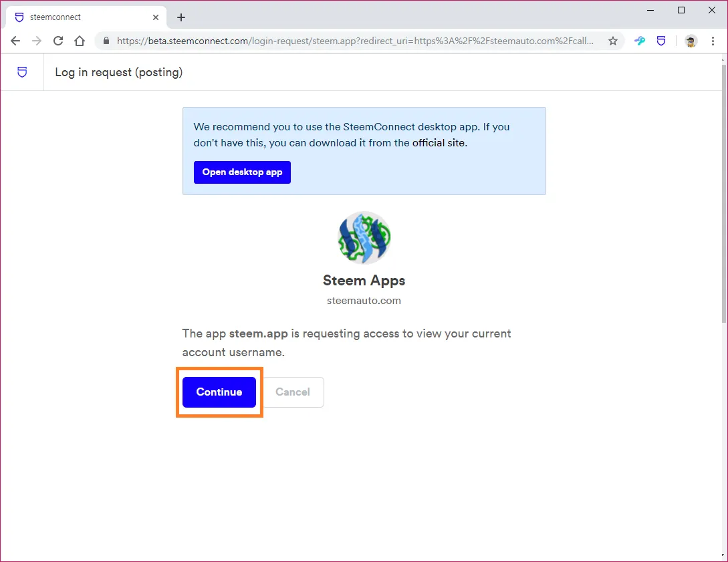Click the Cancel button
Viewport: 728px width, 562px height.
[293, 392]
